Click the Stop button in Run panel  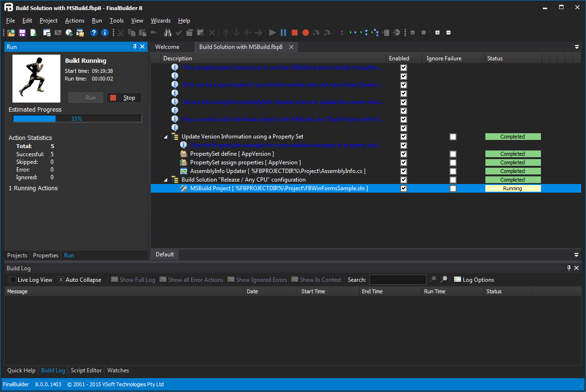pyautogui.click(x=124, y=98)
